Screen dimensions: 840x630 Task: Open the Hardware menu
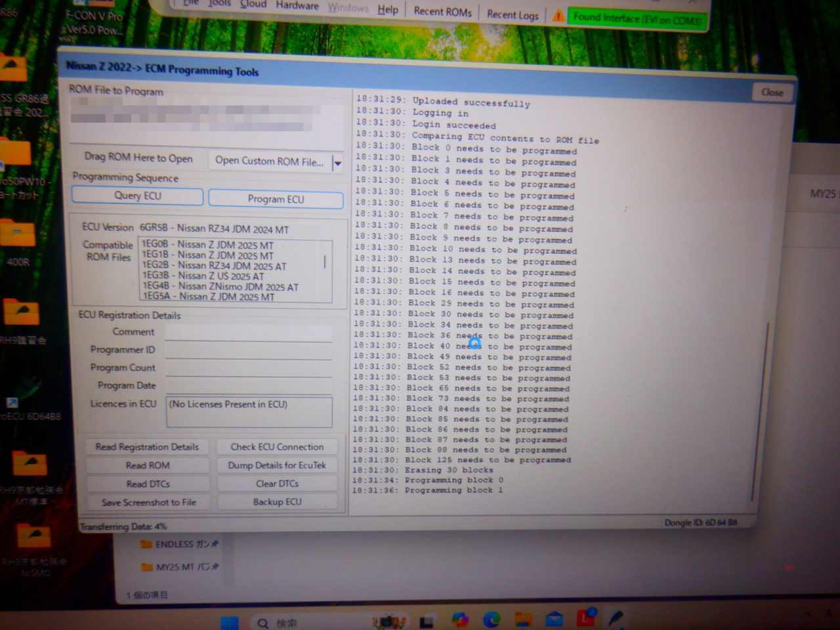pyautogui.click(x=297, y=6)
